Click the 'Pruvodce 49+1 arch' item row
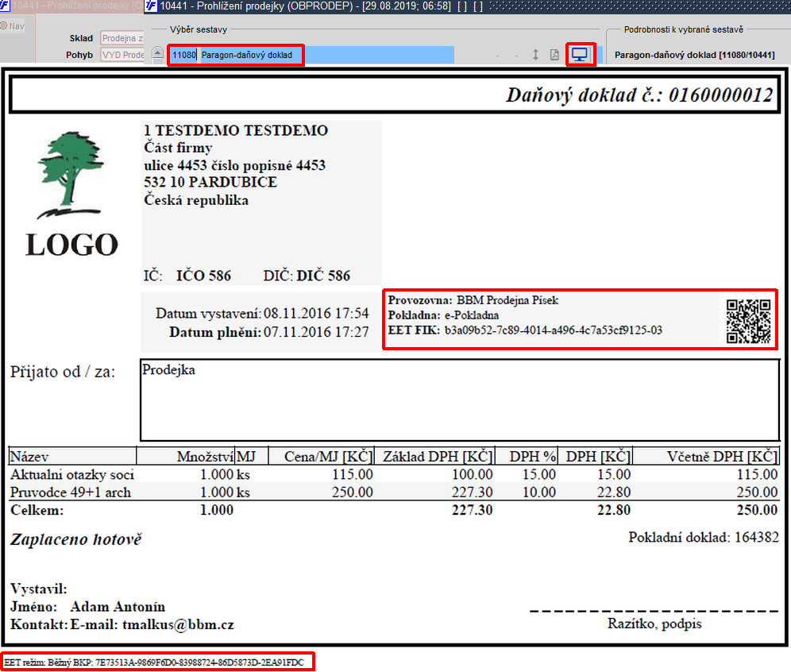 coord(393,492)
